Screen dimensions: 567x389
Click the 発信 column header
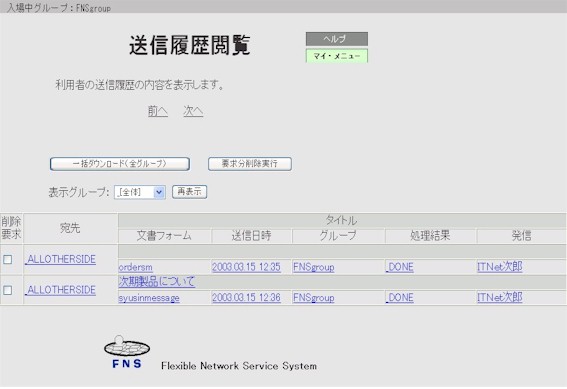click(521, 236)
